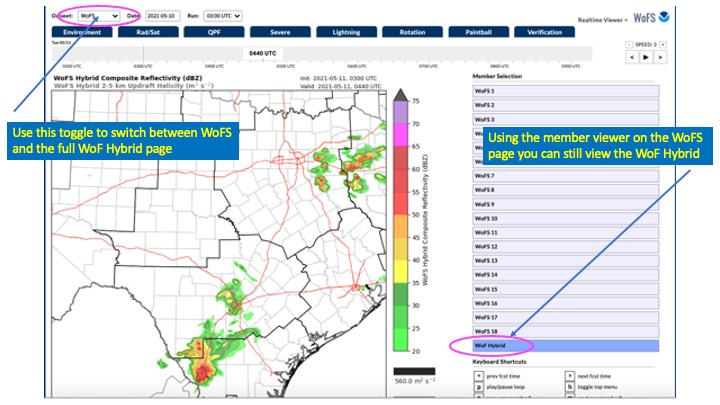
Task: Click the Date field 2021-05-10
Action: pyautogui.click(x=163, y=16)
